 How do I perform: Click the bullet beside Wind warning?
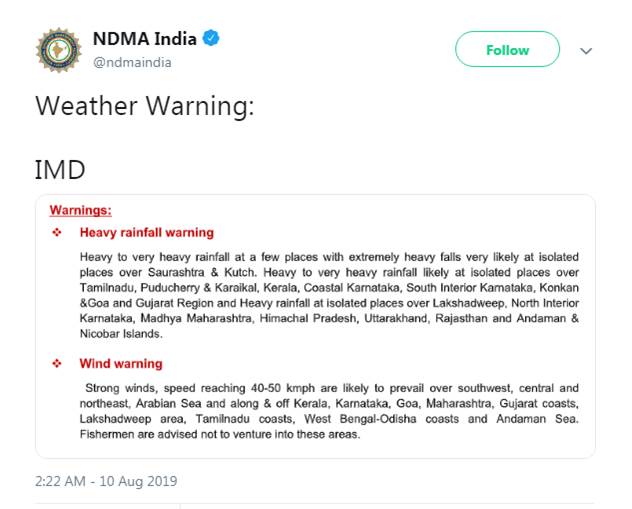[x=57, y=364]
